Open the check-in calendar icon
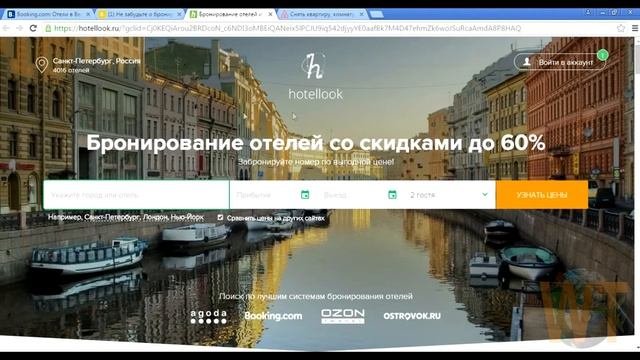The height and width of the screenshot is (360, 640). point(305,195)
